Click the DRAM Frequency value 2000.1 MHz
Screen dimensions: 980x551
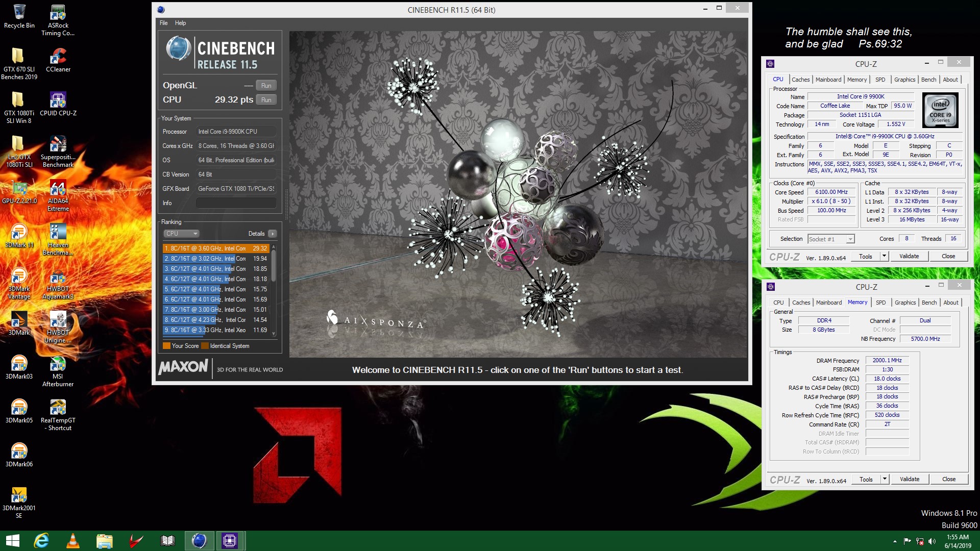pos(887,360)
